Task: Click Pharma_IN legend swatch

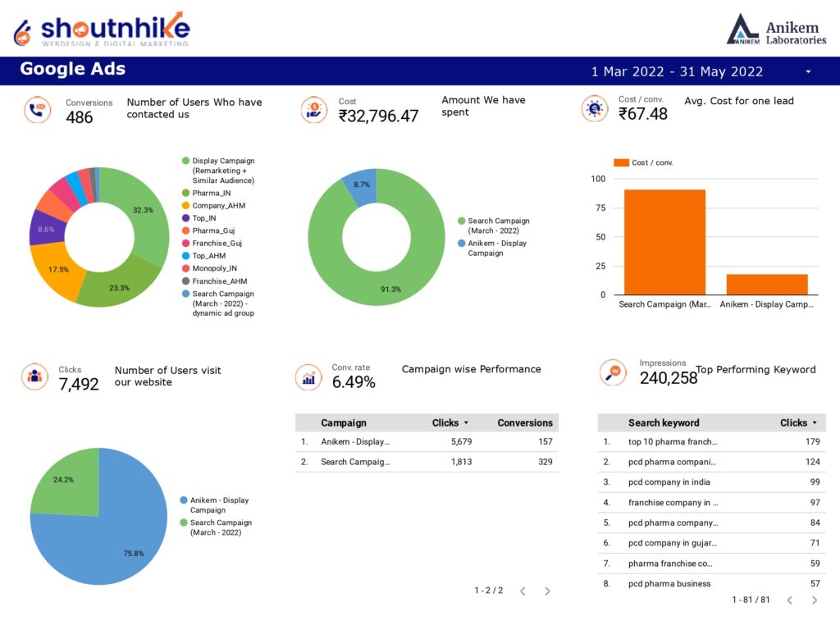Action: [186, 193]
